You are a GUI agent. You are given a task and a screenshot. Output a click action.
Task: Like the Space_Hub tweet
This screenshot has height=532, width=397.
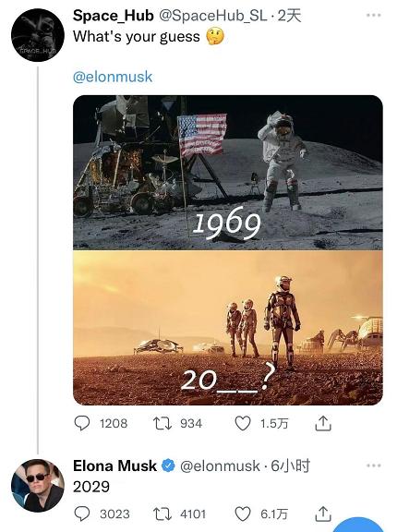point(243,423)
